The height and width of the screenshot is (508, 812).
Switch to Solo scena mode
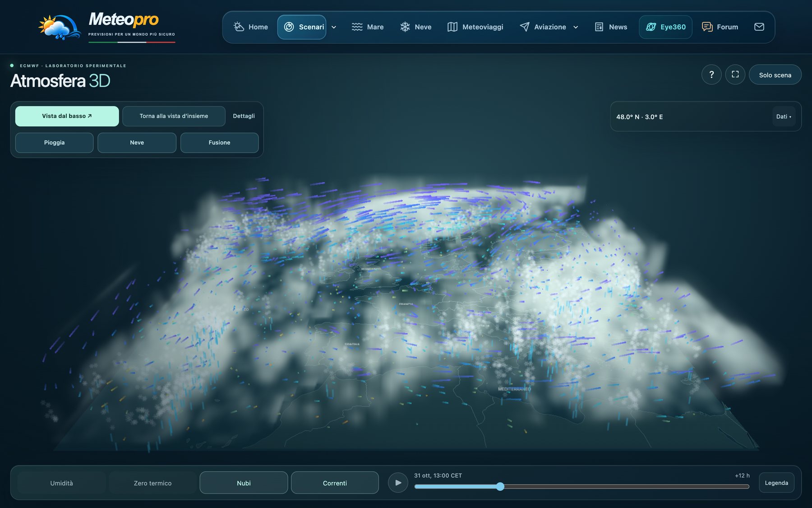[775, 75]
